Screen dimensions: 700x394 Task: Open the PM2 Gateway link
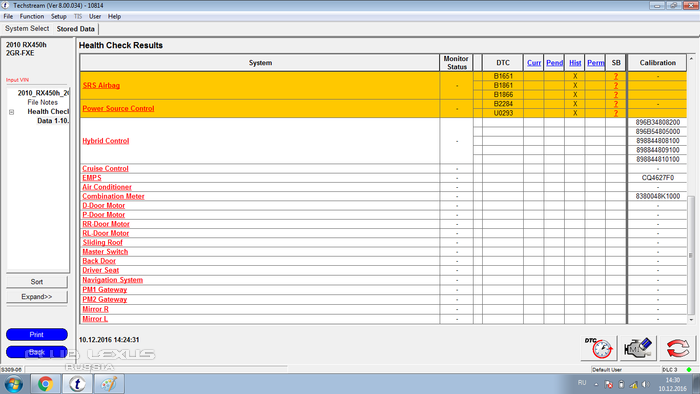point(104,300)
